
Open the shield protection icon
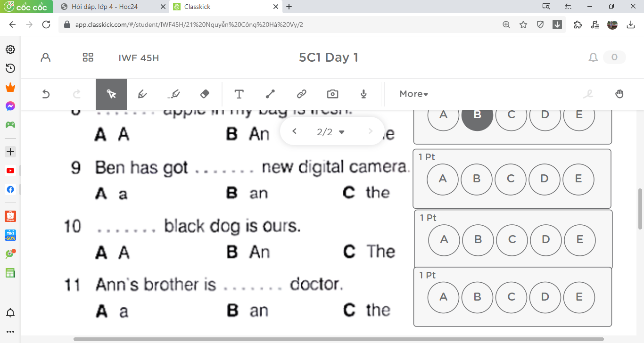click(x=540, y=25)
